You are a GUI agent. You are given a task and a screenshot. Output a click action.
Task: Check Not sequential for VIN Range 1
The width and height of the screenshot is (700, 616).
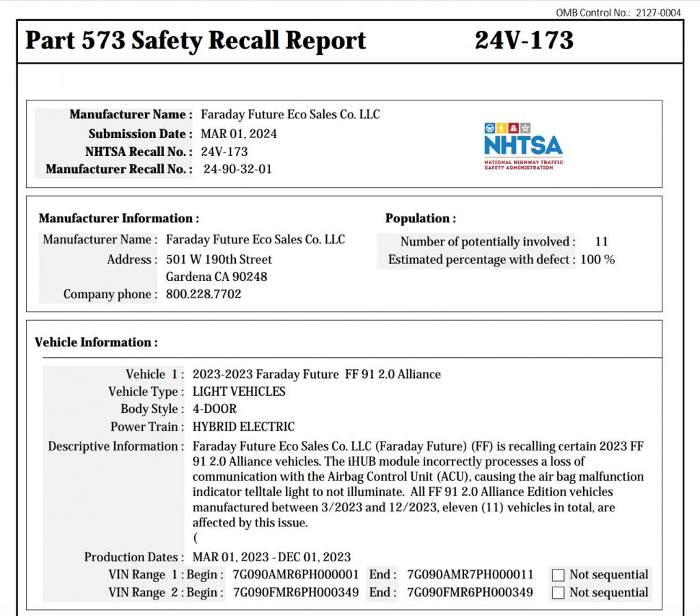point(558,575)
